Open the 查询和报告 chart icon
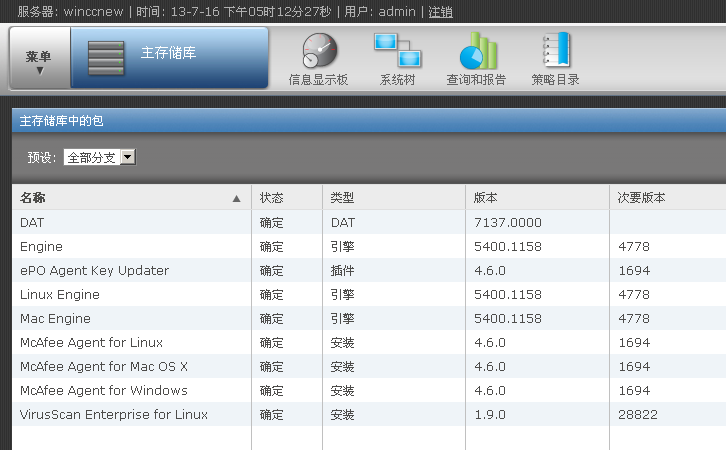This screenshot has width=726, height=450. point(478,50)
